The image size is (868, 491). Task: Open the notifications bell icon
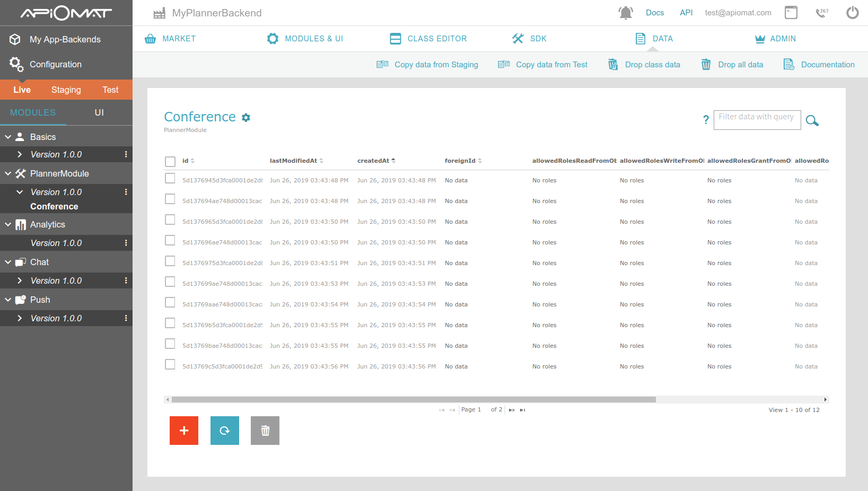coord(626,13)
